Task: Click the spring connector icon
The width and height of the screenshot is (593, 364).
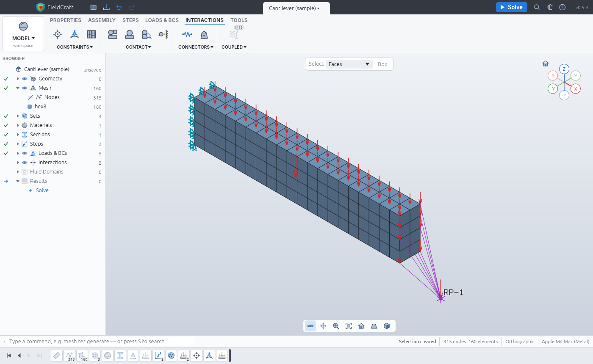Action: (x=187, y=34)
